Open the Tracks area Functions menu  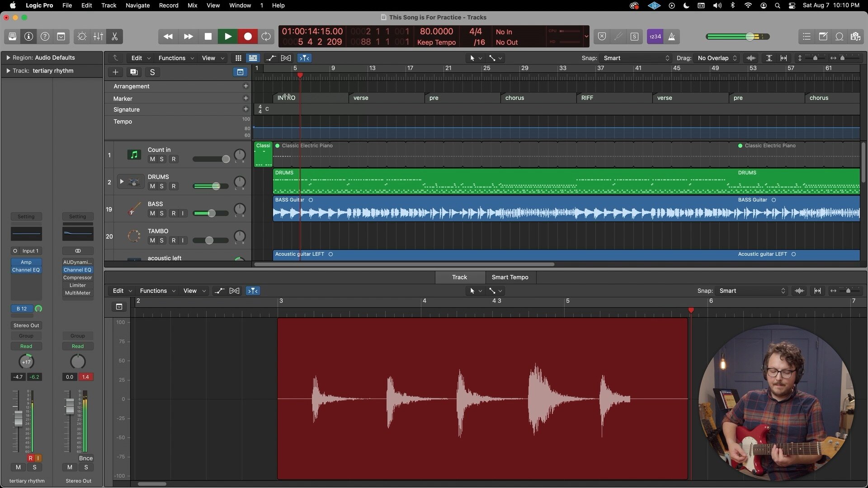tap(176, 58)
